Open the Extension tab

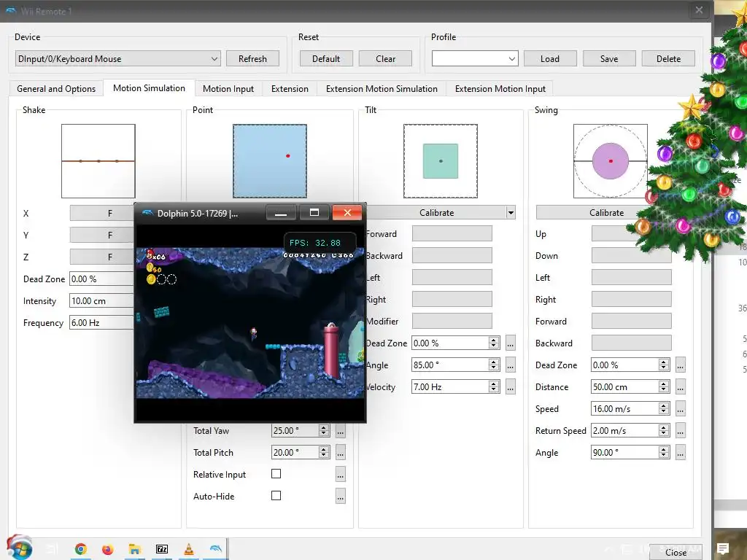[x=290, y=88]
